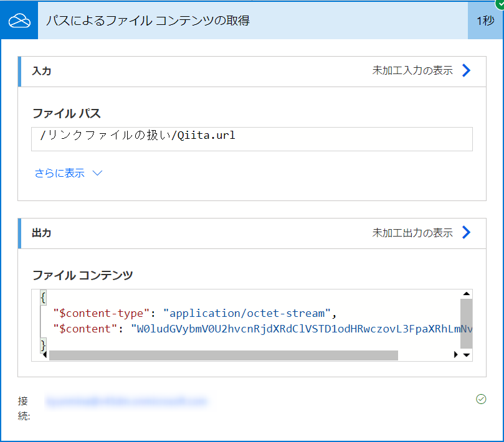This screenshot has height=442, width=504.
Task: Click the blurred connection account link
Action: pyautogui.click(x=126, y=401)
